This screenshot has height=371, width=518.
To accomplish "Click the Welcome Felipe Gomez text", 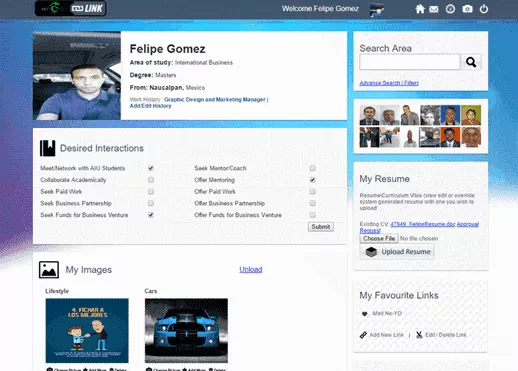I will click(x=320, y=9).
